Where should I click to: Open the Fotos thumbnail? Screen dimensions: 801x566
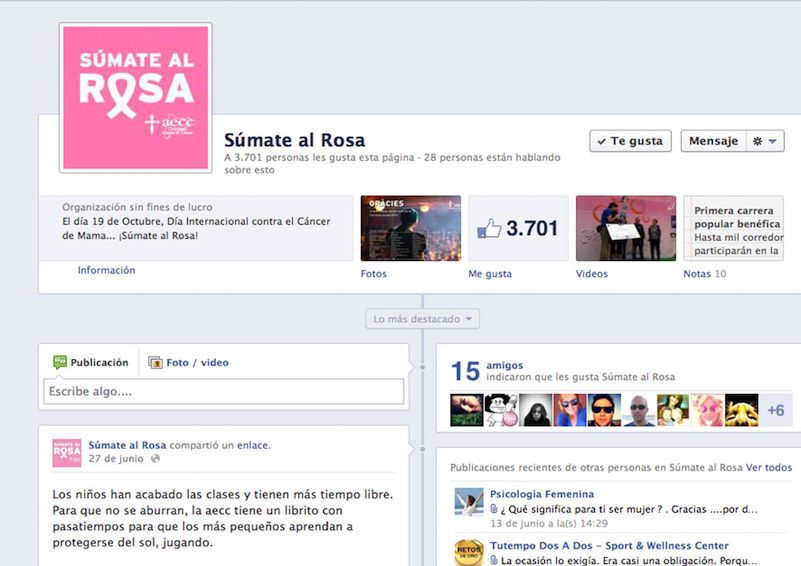(x=410, y=228)
